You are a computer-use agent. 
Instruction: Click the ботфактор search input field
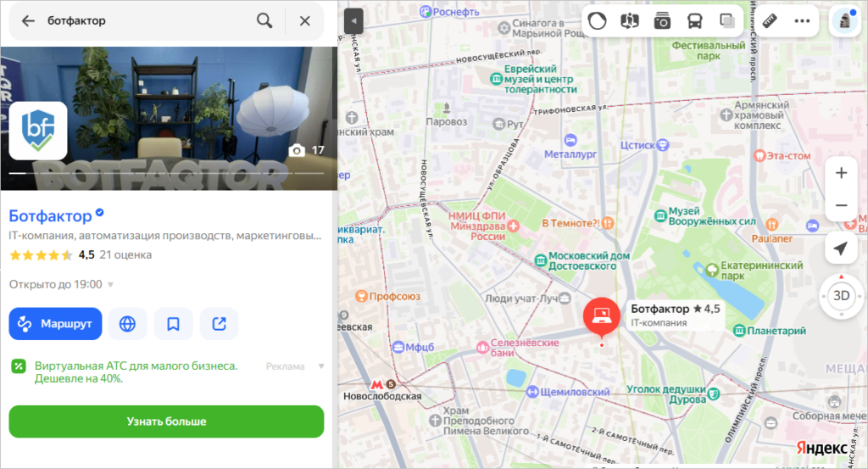click(x=147, y=21)
